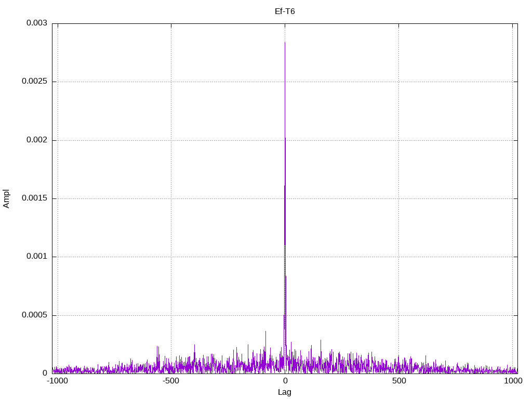The image size is (532, 399).
Task: Click the "Ampl" y-axis label
Action: (6, 199)
